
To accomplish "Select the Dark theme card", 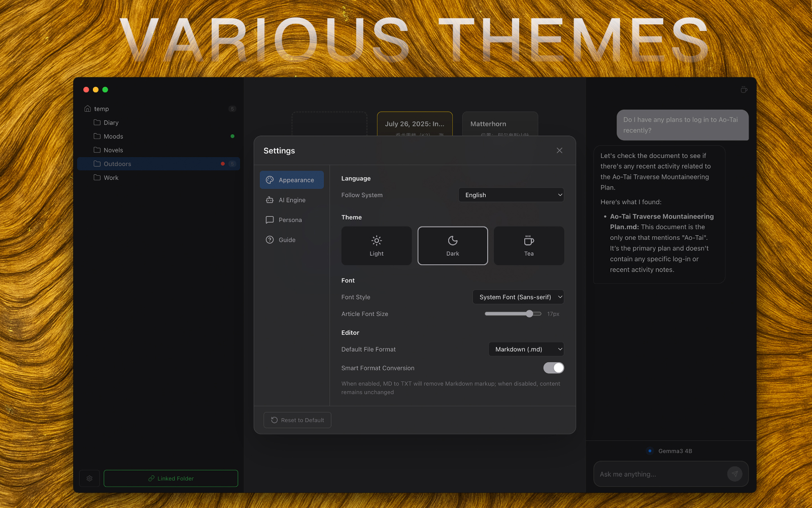I will 453,246.
